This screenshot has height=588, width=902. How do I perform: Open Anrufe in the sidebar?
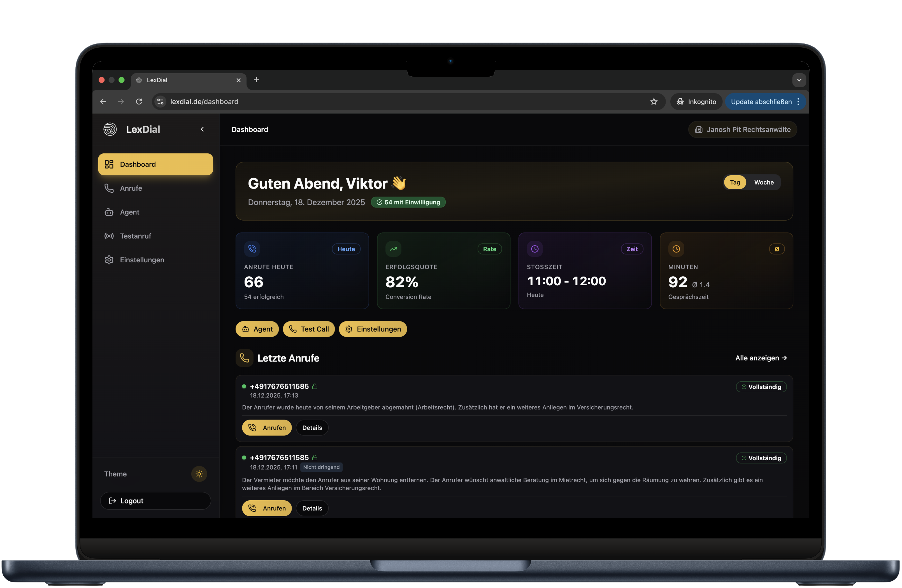pos(131,188)
